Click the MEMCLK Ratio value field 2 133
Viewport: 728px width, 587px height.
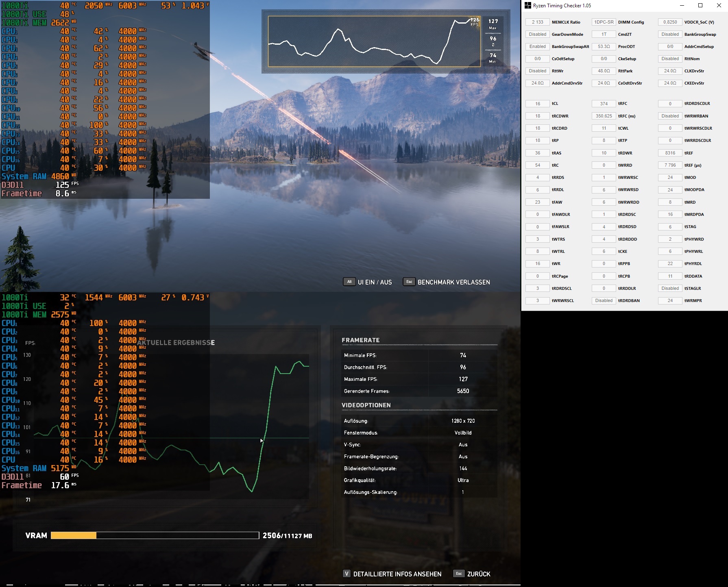click(537, 22)
